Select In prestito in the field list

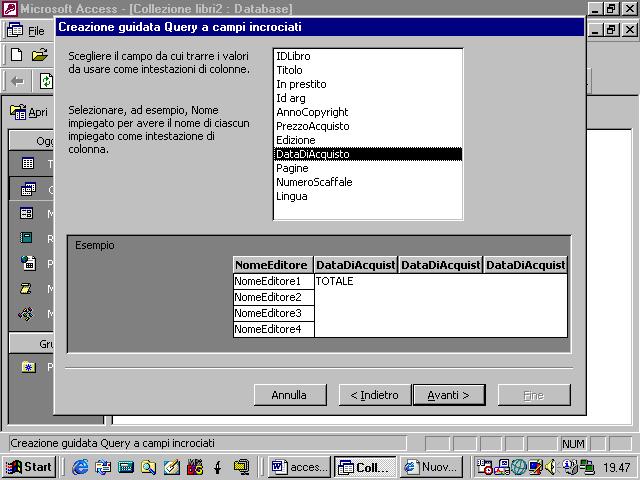point(368,84)
